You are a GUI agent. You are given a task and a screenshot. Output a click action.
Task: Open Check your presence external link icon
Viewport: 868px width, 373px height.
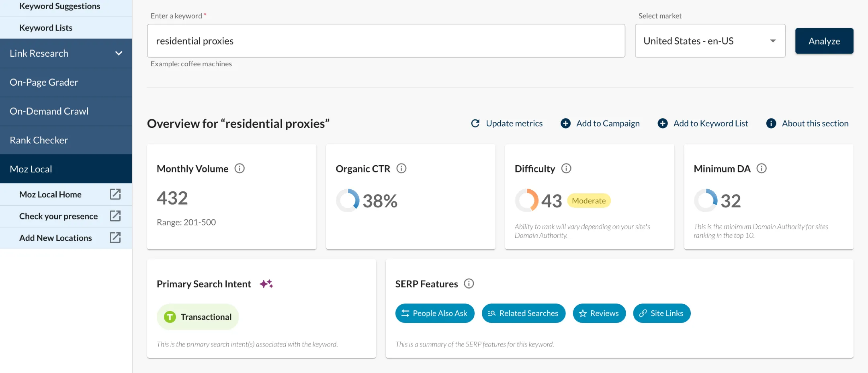(x=115, y=216)
